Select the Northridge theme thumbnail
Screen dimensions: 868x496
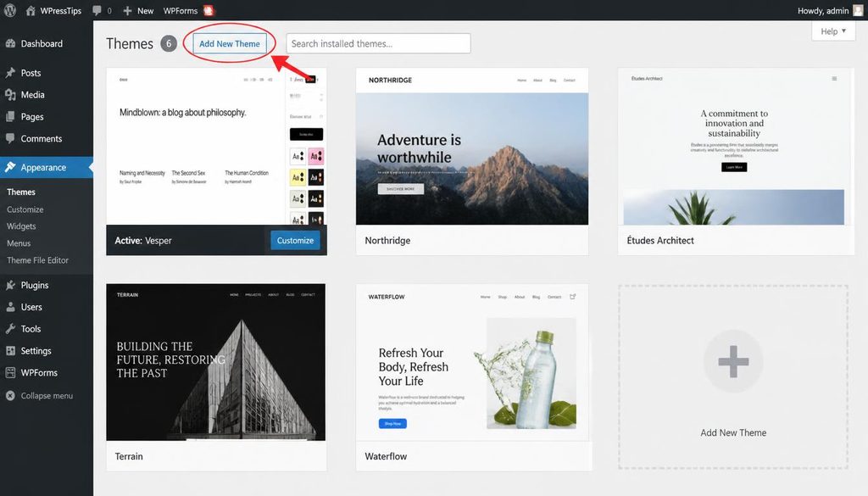coord(472,146)
